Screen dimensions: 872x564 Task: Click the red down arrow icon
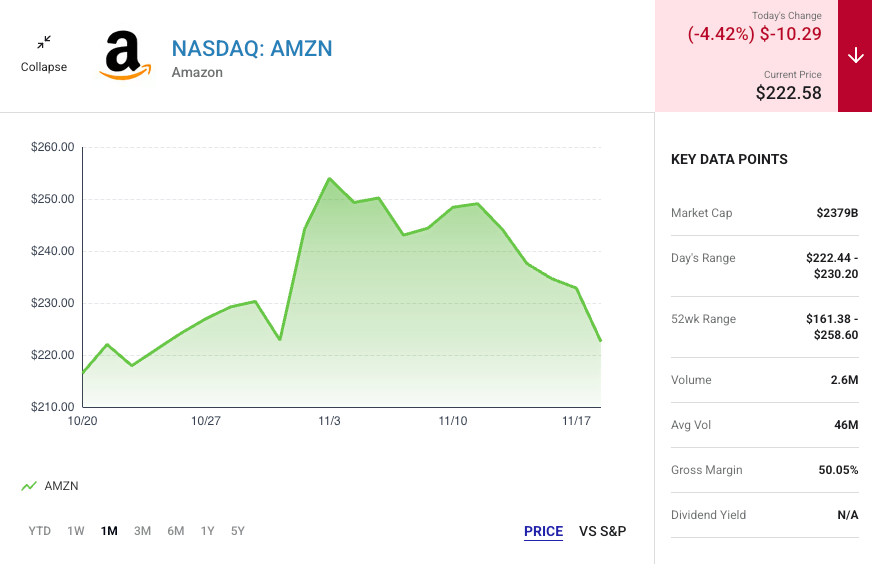[x=855, y=56]
